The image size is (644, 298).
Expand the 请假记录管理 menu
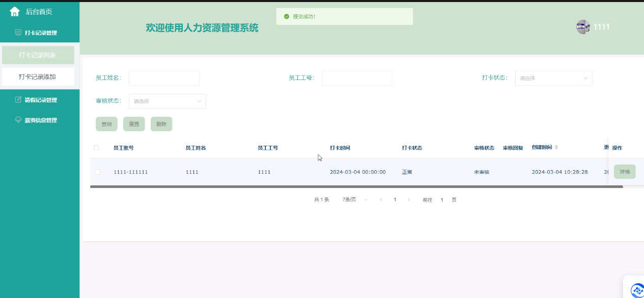coord(40,100)
